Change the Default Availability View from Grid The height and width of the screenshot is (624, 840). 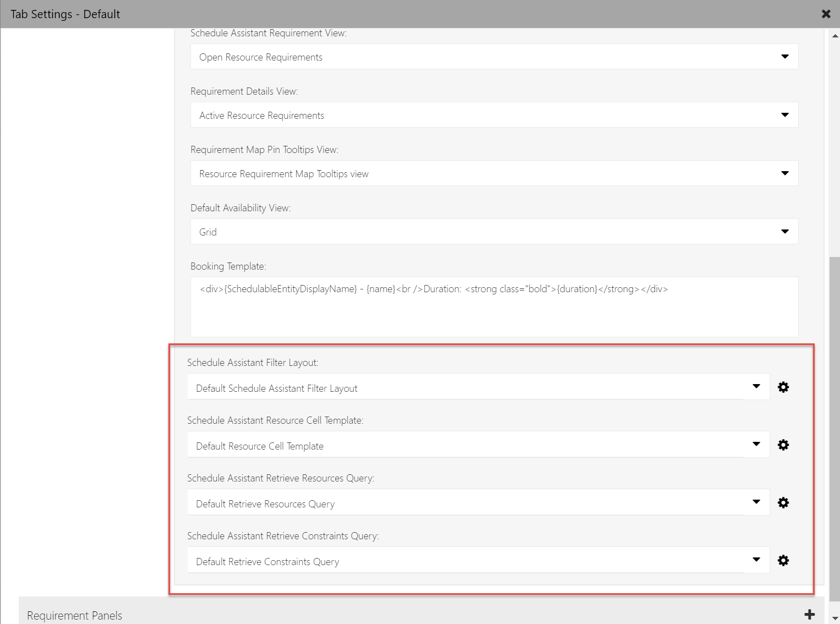point(784,231)
